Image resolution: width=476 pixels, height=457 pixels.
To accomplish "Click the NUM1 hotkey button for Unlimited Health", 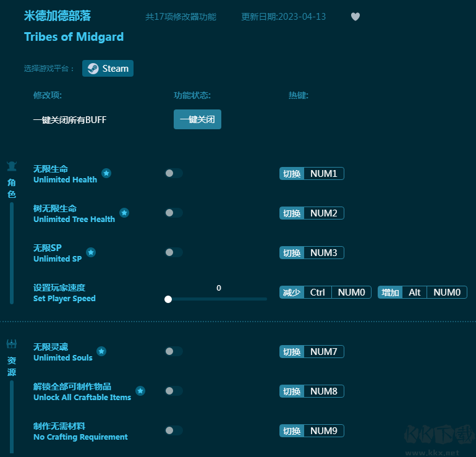I will click(x=323, y=174).
